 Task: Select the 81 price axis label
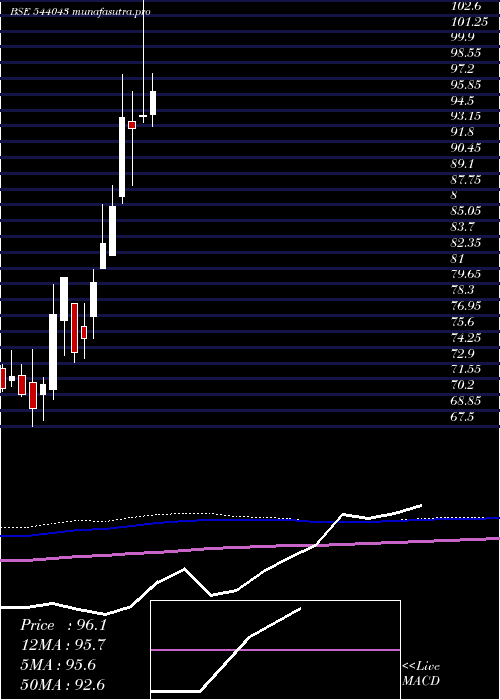coord(458,259)
